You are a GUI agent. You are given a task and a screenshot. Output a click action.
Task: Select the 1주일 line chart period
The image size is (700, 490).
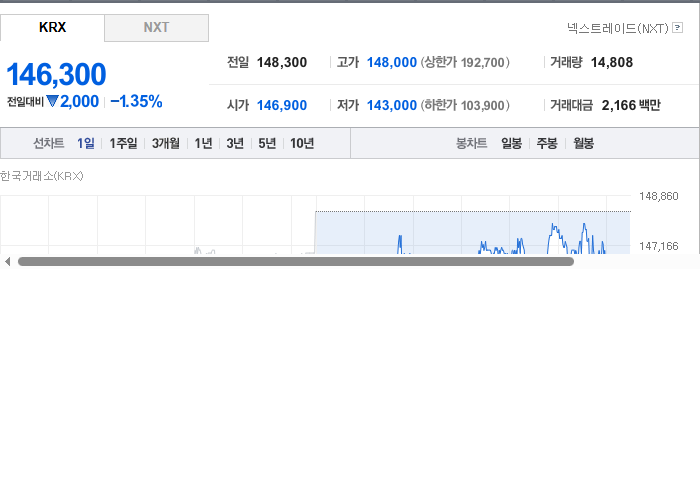(x=123, y=143)
